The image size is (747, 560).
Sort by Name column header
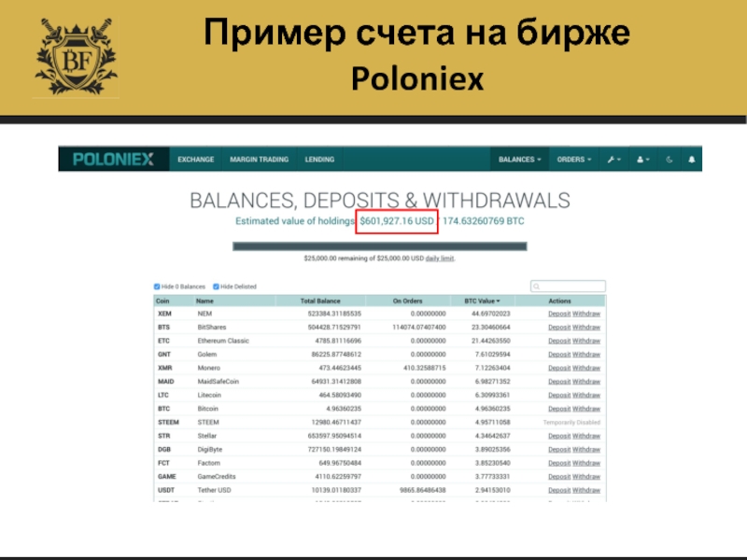click(204, 301)
